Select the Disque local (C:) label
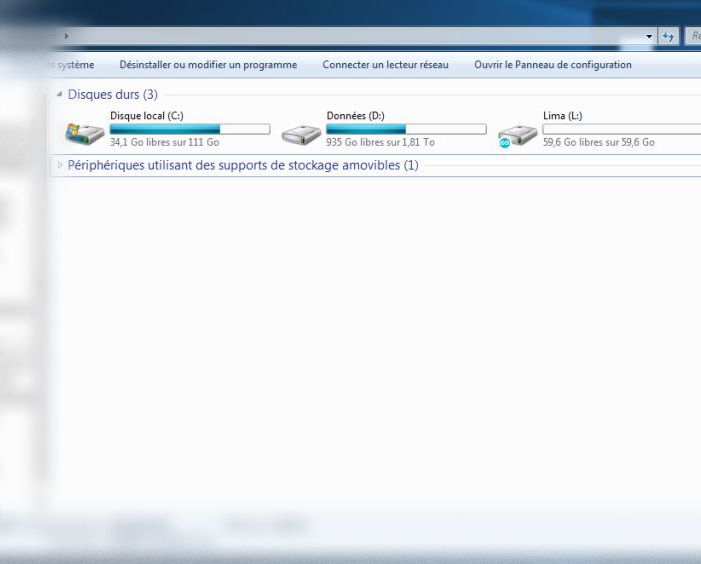Screen dimensions: 701x564 (146, 116)
